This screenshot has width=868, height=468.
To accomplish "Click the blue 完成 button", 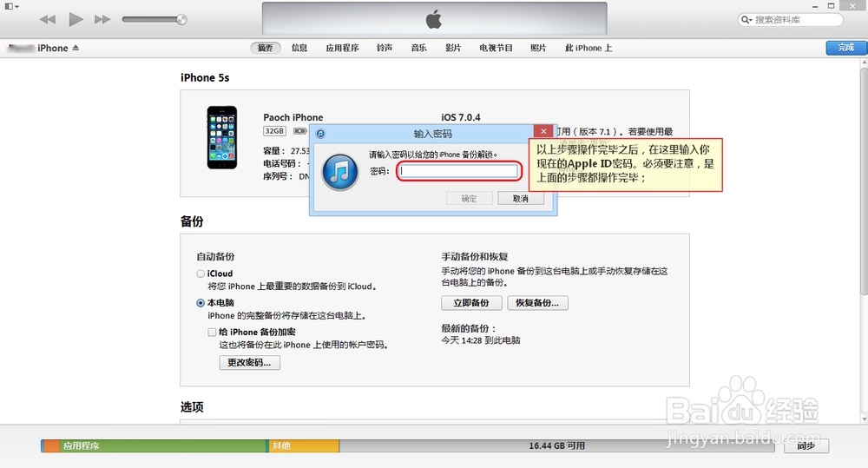I will tap(845, 48).
